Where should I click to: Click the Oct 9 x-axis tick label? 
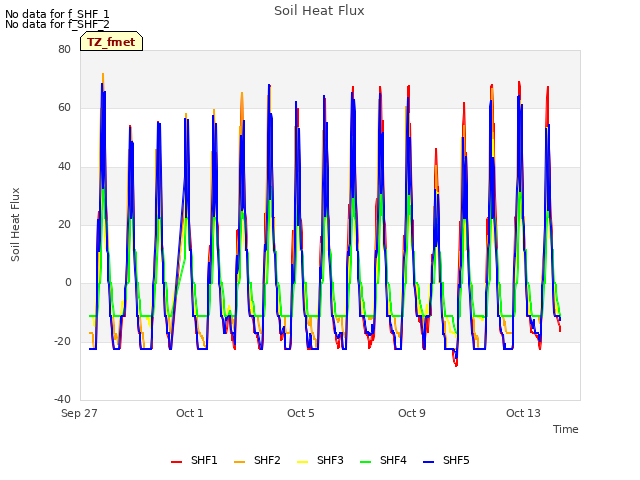point(412,413)
